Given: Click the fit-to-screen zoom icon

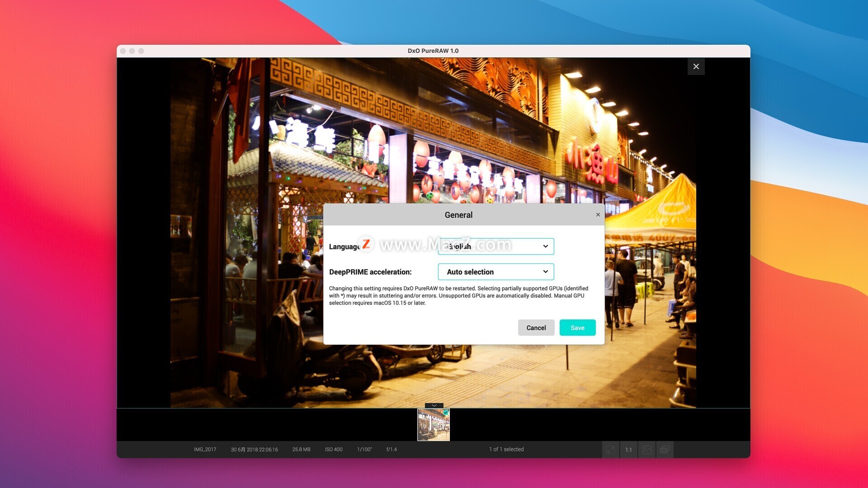Looking at the screenshot, I should 610,450.
